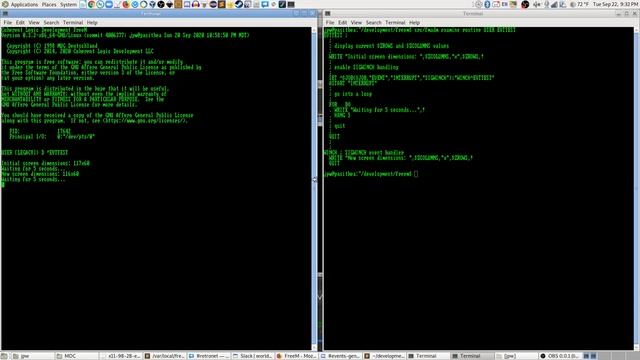Image resolution: width=640 pixels, height=360 pixels.
Task: Launch Steam from the top panel launcher
Action: (239, 4)
